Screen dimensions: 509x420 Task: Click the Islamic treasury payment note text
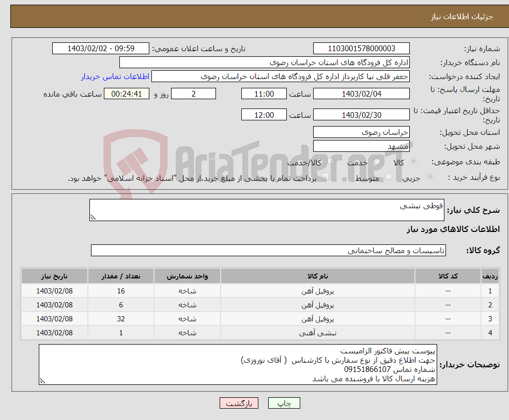pyautogui.click(x=192, y=178)
